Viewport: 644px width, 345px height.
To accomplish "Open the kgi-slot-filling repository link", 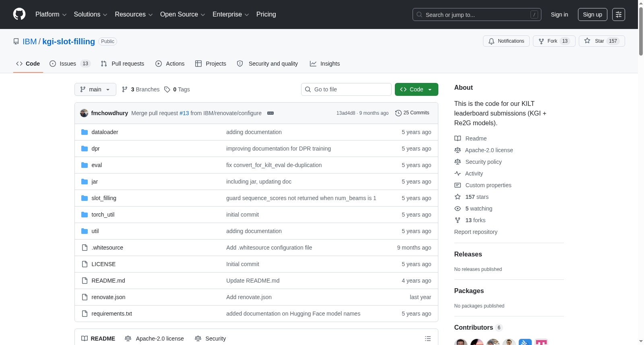I will pos(69,41).
